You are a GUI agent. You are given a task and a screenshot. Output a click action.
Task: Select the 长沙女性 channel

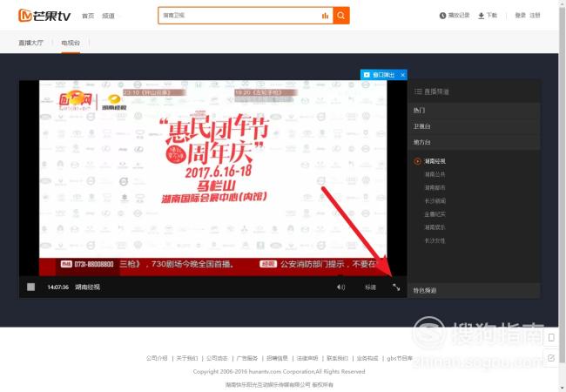coord(435,240)
